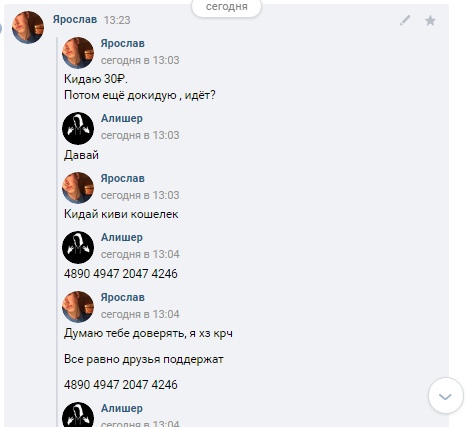Click the forwarded text "Все равно друзья поддержат"
This screenshot has width=471, height=427.
point(144,359)
